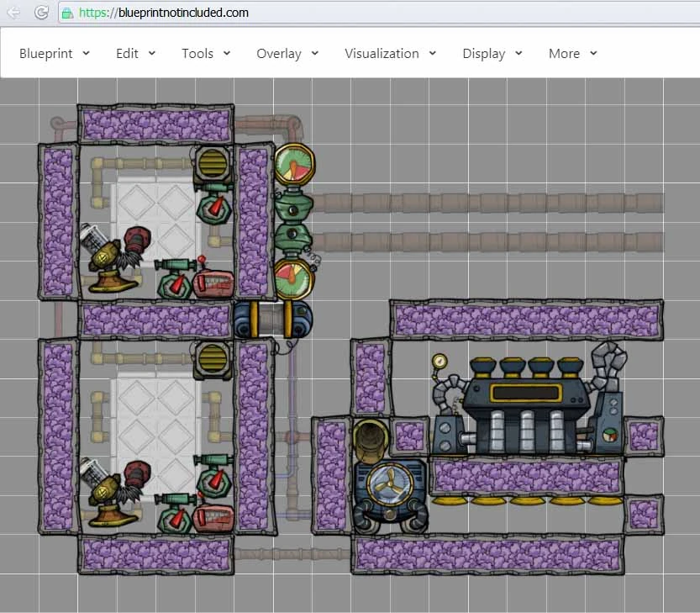The image size is (700, 613).
Task: Select the lower long horizontal brown pipe
Action: 487,241
